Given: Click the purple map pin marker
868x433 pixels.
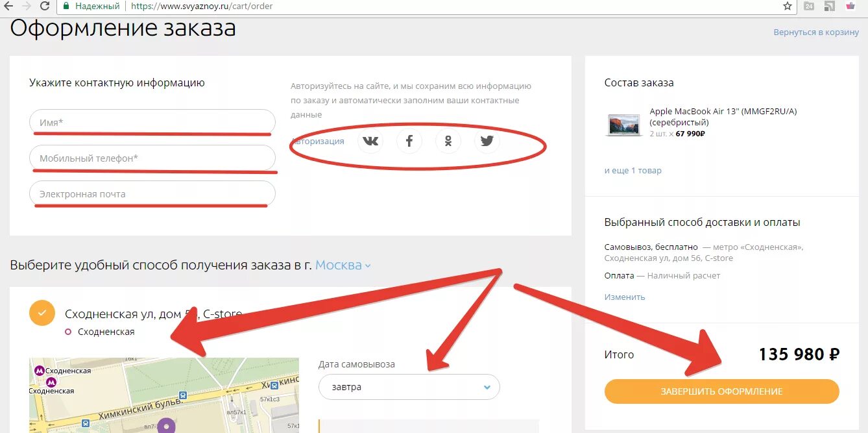Looking at the screenshot, I should [167, 427].
